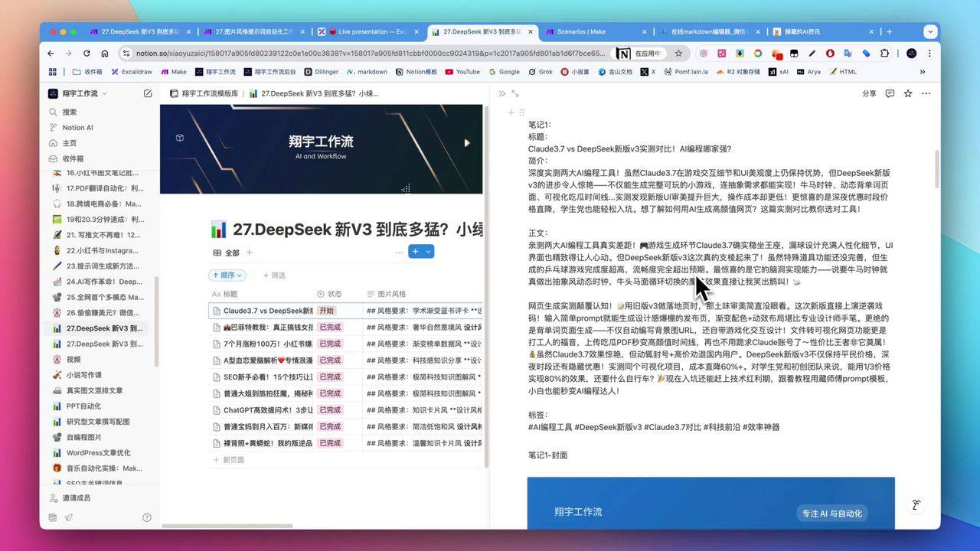Screen dimensions: 980x551
Task: Select the 全部 view tab
Action: (x=230, y=253)
